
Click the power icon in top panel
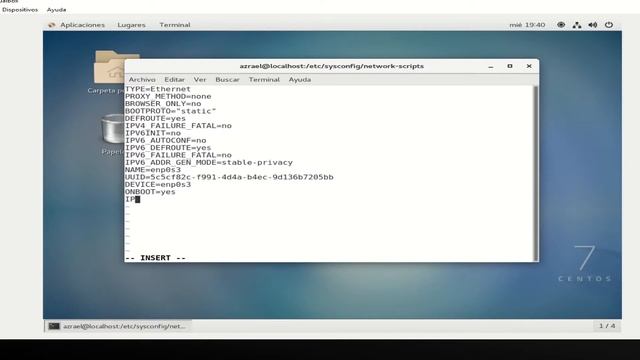pos(609,25)
